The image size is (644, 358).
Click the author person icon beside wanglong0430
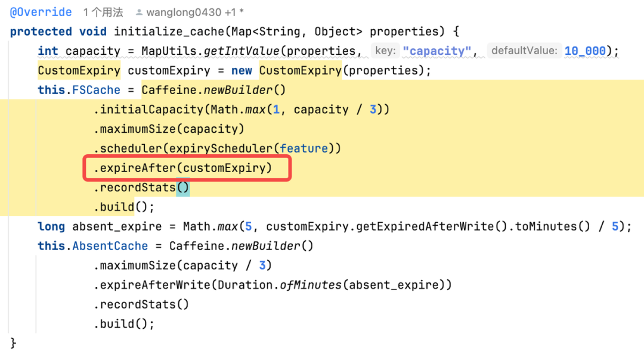139,13
